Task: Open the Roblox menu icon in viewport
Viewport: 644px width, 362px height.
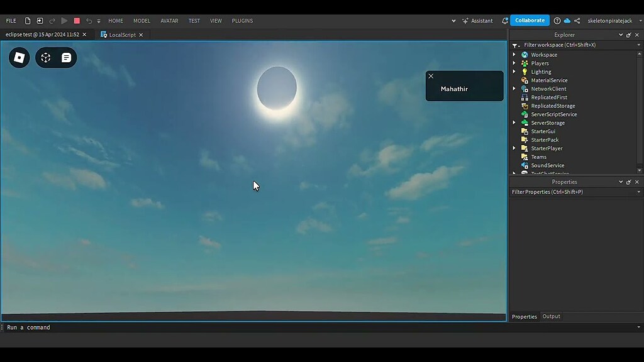Action: point(19,58)
